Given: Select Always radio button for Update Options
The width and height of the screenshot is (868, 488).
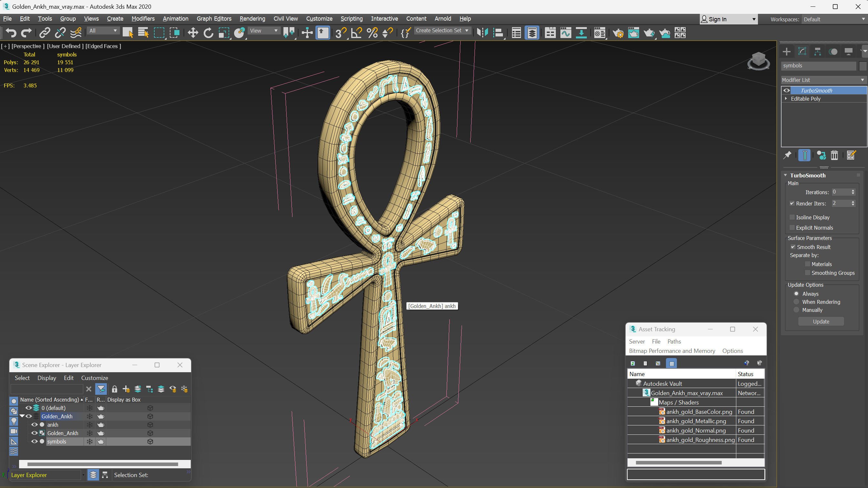Looking at the screenshot, I should [796, 294].
